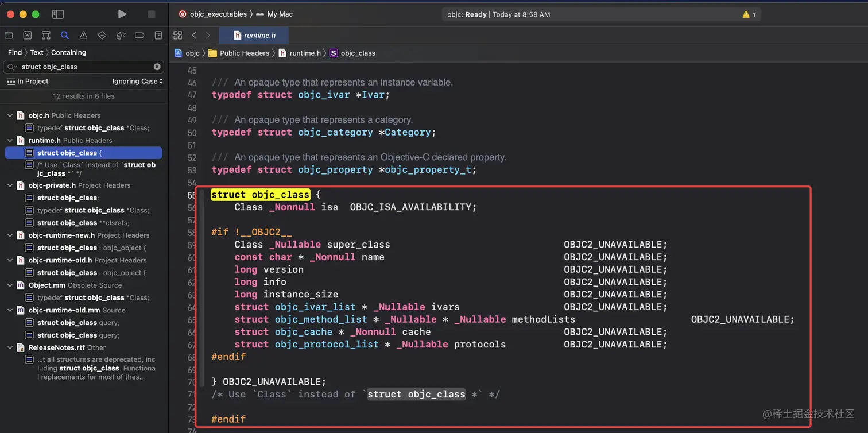
Task: Open the In Project search scope
Action: (28, 82)
